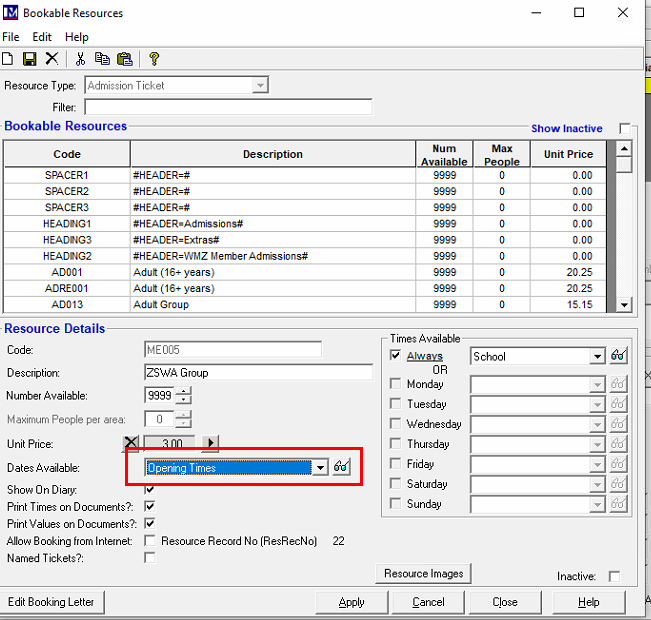Expand the Dates Available dropdown
The height and width of the screenshot is (620, 651).
(x=320, y=467)
